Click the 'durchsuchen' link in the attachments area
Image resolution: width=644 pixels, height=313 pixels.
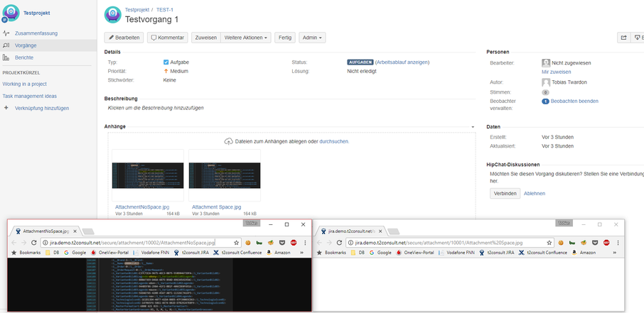pyautogui.click(x=334, y=141)
